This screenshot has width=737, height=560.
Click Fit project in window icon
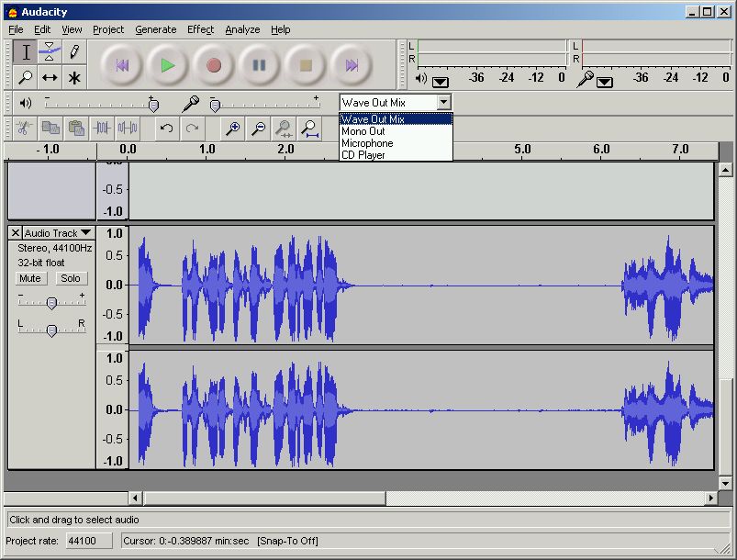[309, 128]
